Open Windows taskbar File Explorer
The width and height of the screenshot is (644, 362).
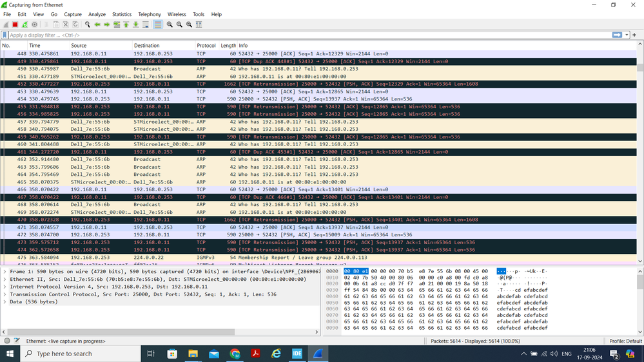pos(193,354)
